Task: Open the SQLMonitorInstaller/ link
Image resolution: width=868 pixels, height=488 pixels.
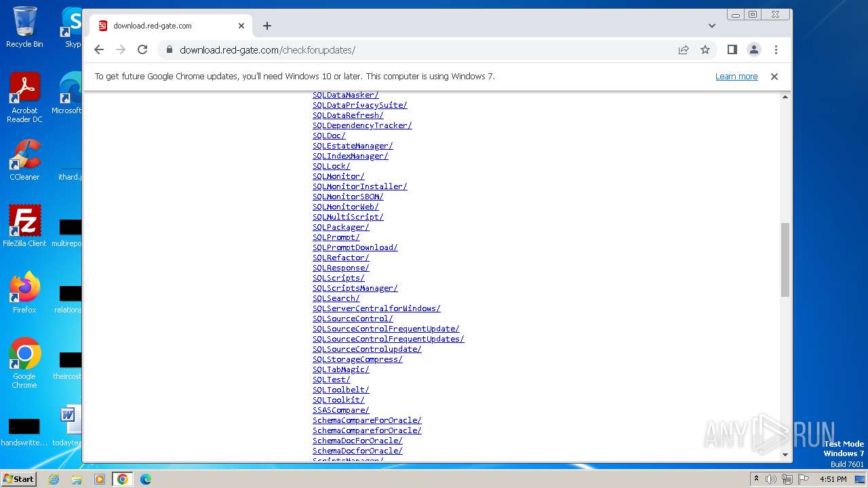Action: click(x=360, y=186)
